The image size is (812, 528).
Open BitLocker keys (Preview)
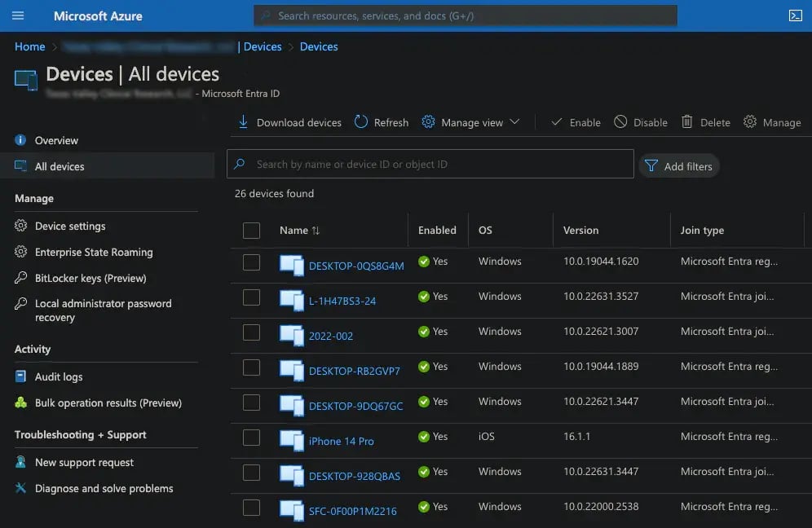[x=90, y=278]
